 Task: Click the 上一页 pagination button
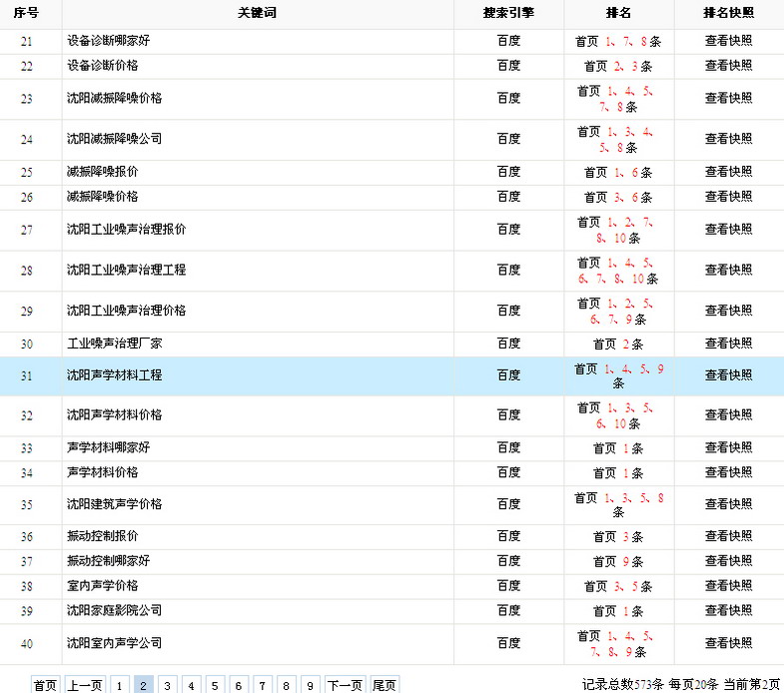coord(85,685)
